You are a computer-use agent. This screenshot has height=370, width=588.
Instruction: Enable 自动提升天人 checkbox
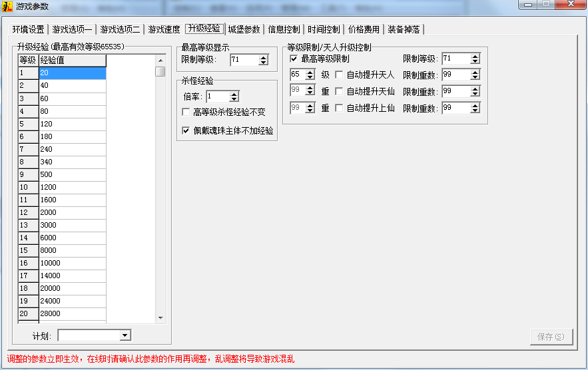tap(339, 75)
